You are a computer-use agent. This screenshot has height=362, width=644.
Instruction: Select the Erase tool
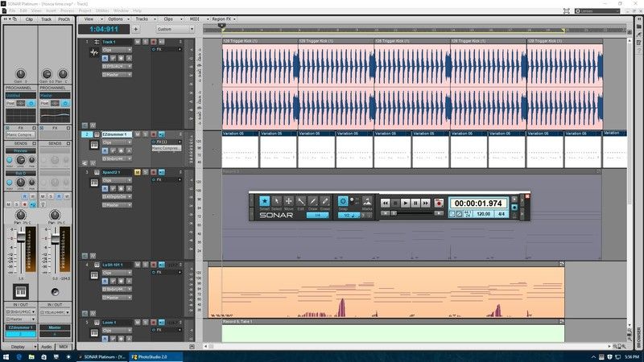pos(325,202)
